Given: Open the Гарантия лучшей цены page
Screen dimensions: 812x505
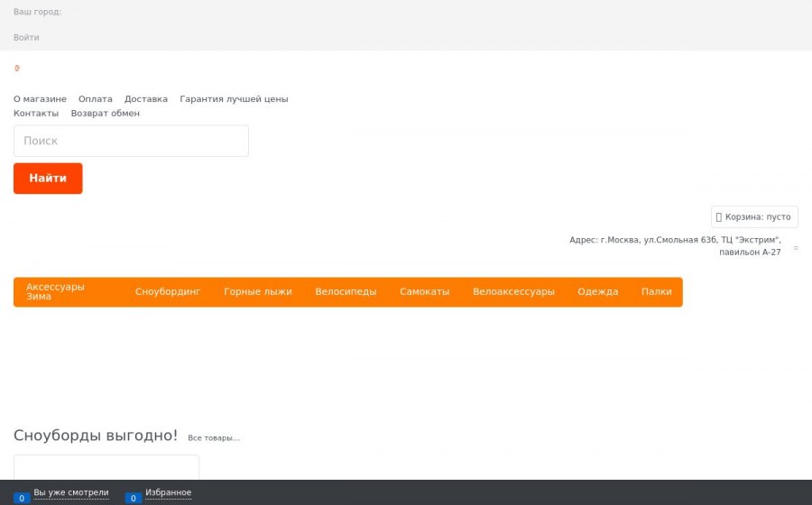Looking at the screenshot, I should pyautogui.click(x=234, y=99).
